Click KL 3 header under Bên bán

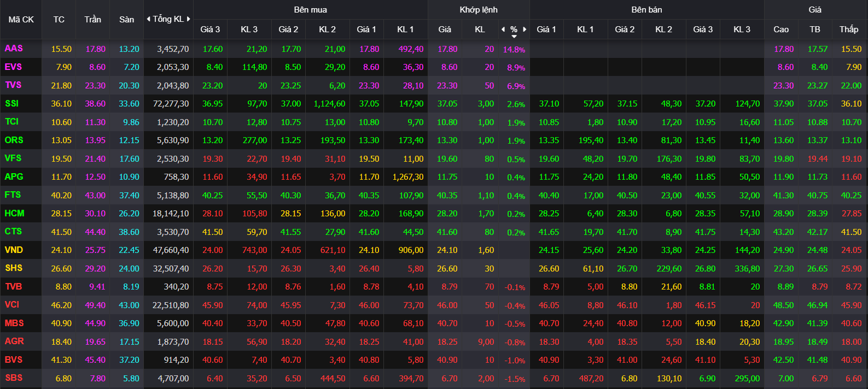coord(742,30)
